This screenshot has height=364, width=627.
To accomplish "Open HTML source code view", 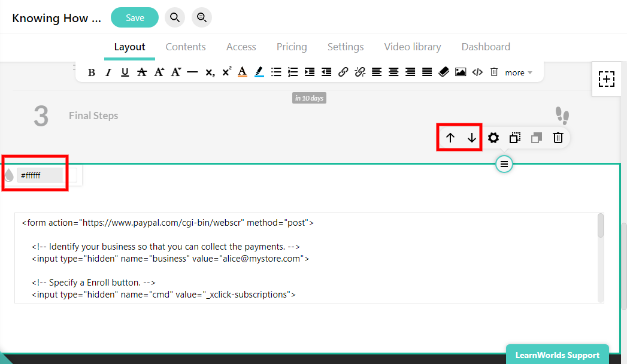I will tap(477, 72).
